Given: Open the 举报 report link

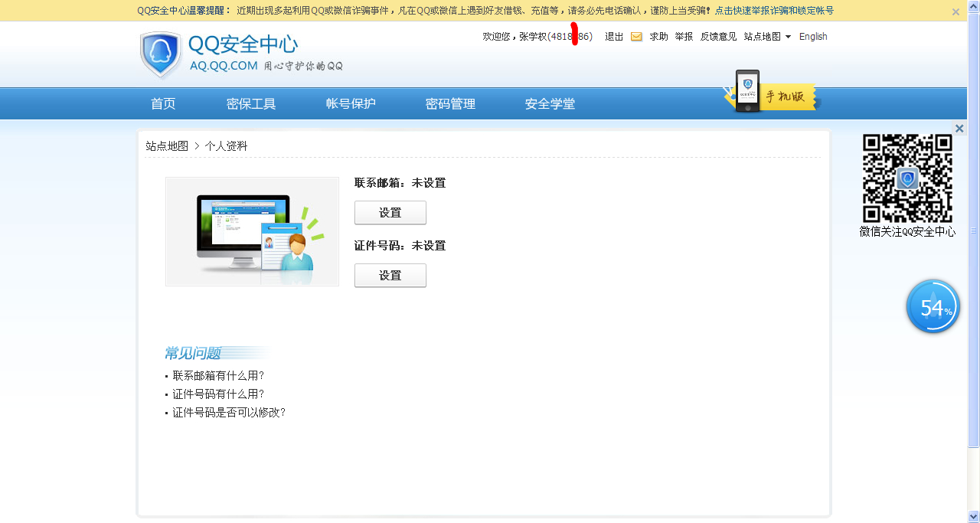Looking at the screenshot, I should pos(684,37).
